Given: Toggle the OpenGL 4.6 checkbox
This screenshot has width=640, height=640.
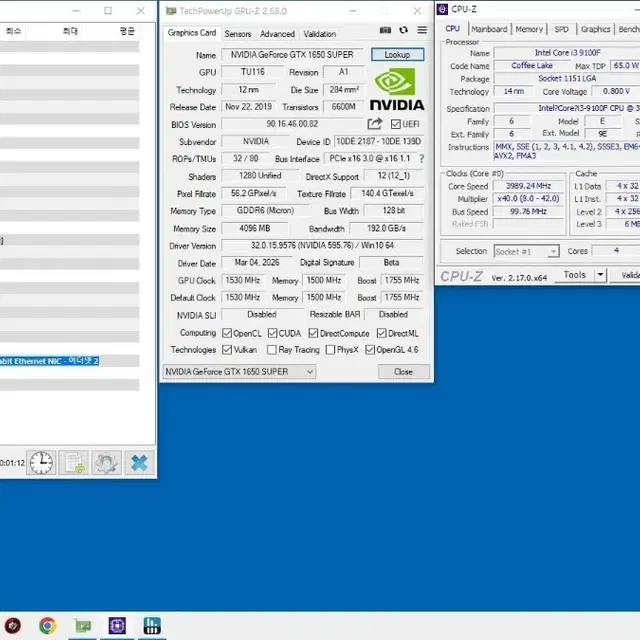Looking at the screenshot, I should [x=370, y=350].
